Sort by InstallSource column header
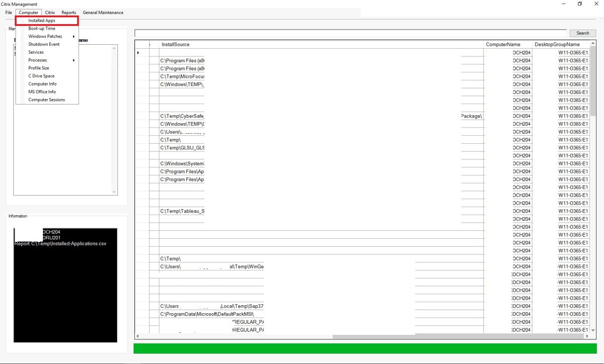The image size is (604, 364). click(321, 45)
